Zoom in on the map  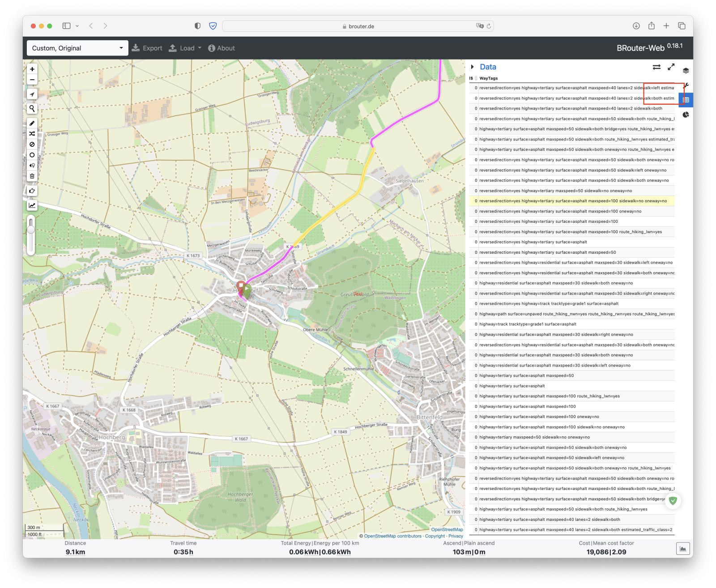[32, 69]
